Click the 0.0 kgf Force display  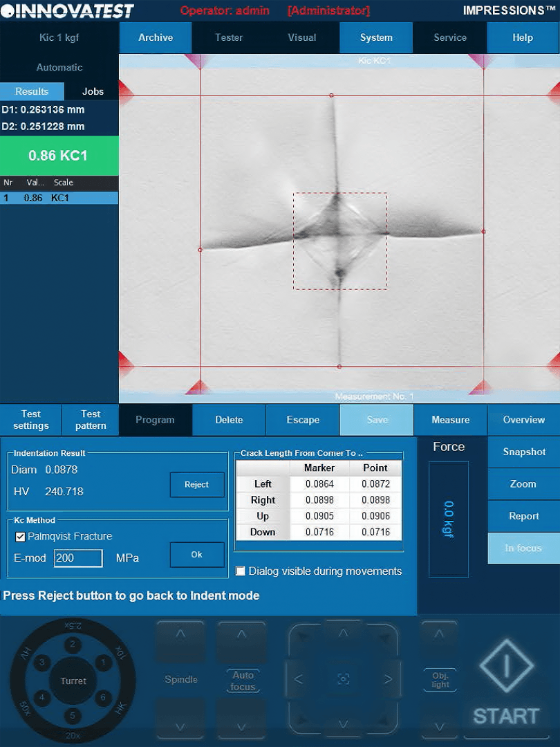tap(449, 519)
